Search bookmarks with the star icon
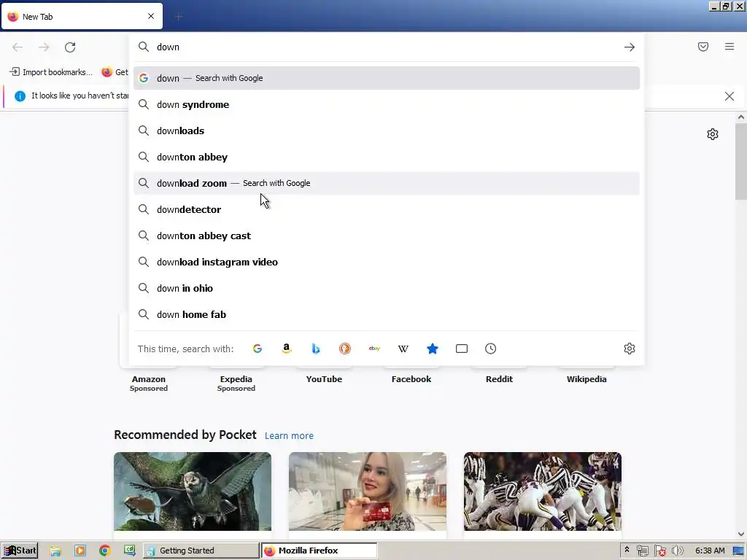Viewport: 747px width, 560px height. click(433, 349)
